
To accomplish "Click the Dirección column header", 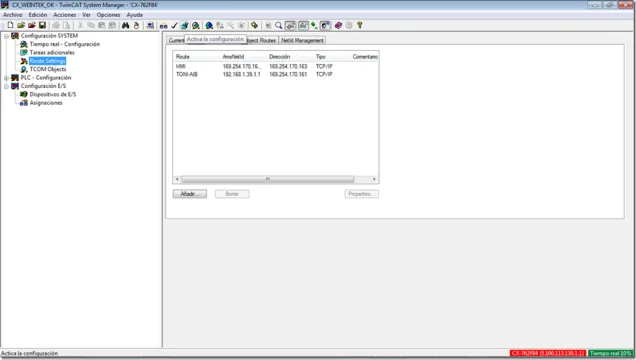I will (290, 57).
